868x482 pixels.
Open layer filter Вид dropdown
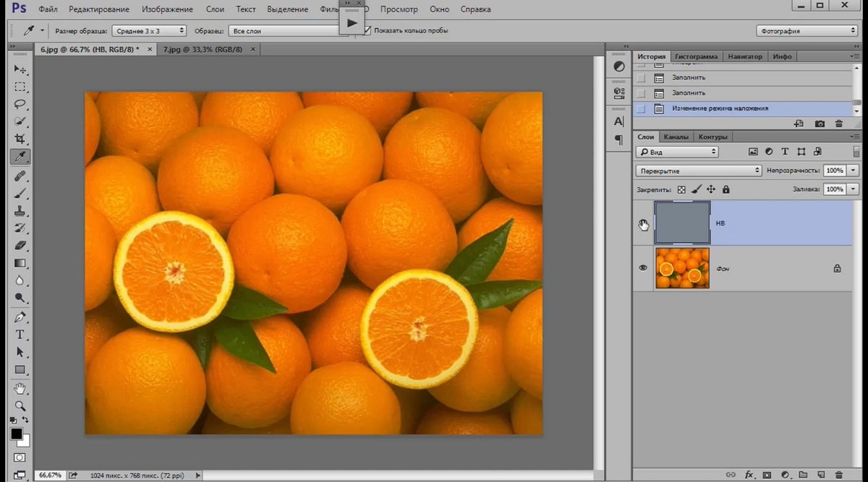[x=677, y=152]
